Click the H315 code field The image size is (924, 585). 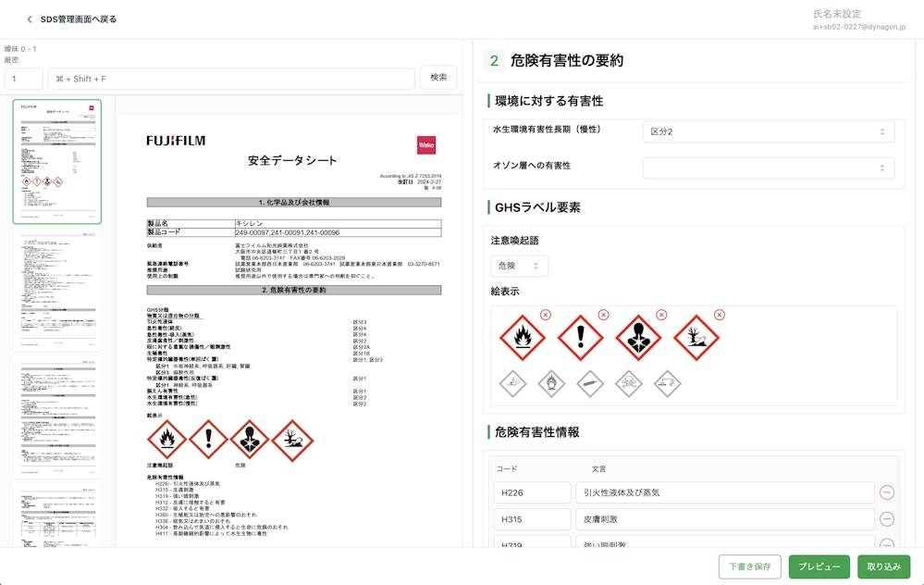point(532,519)
